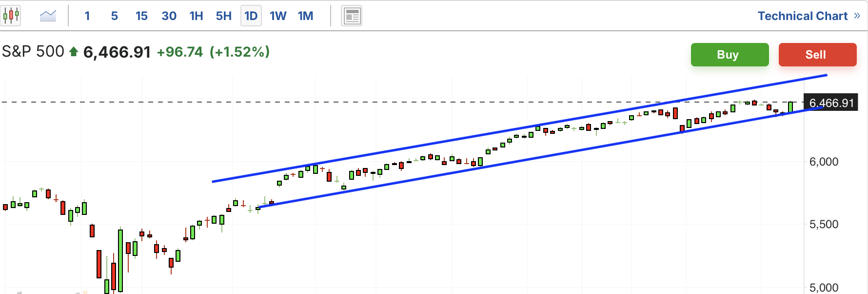Select the 5H interval
Screen dimensions: 868x294
(x=224, y=16)
